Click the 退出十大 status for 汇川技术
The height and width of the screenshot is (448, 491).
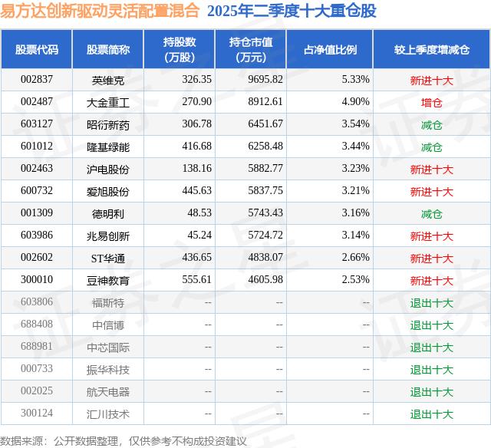coord(431,414)
